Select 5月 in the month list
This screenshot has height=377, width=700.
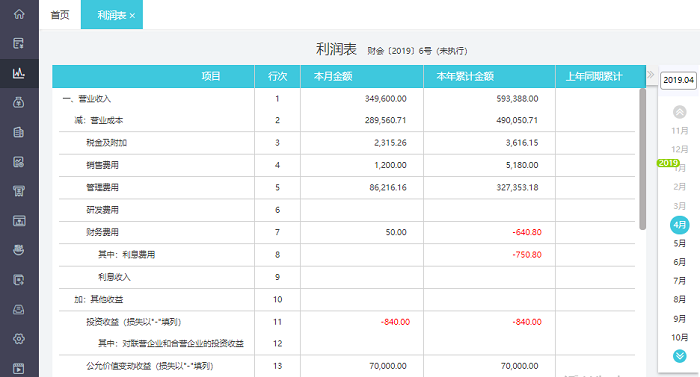[x=679, y=243]
